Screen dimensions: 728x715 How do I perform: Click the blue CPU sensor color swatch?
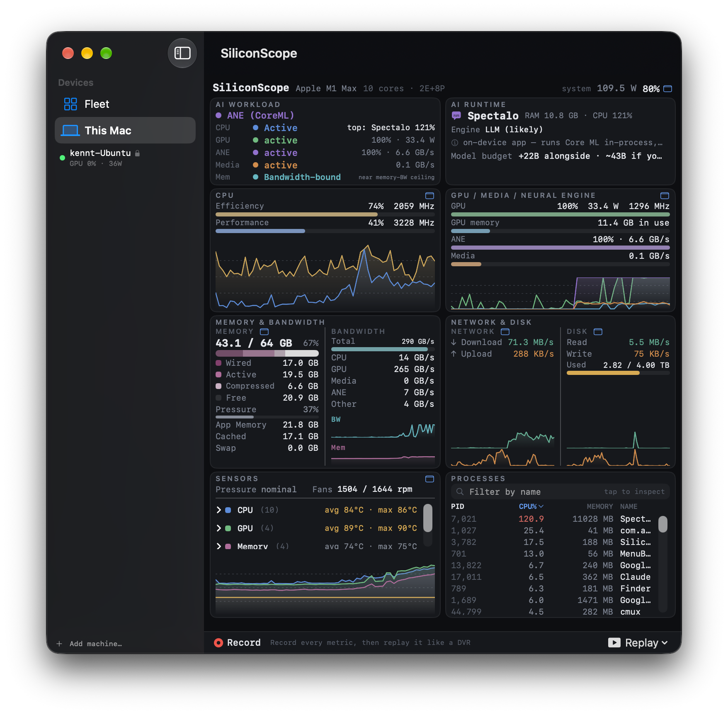[x=228, y=510]
